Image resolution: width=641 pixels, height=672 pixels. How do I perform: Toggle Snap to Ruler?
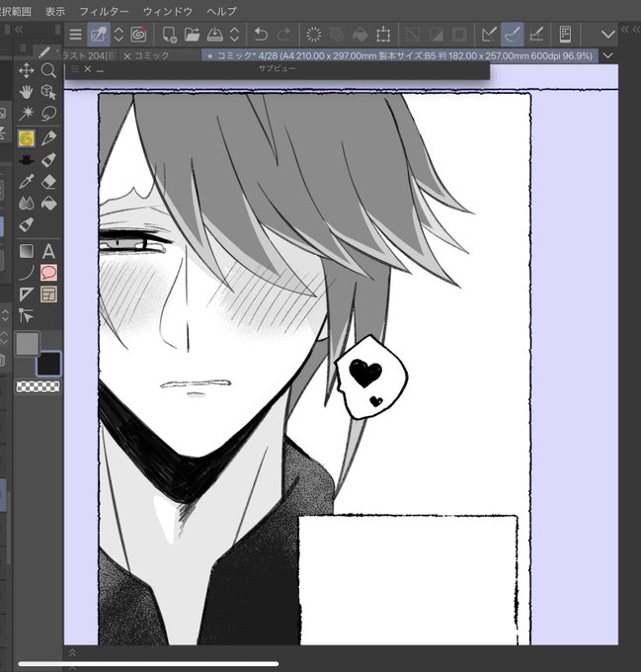(489, 35)
